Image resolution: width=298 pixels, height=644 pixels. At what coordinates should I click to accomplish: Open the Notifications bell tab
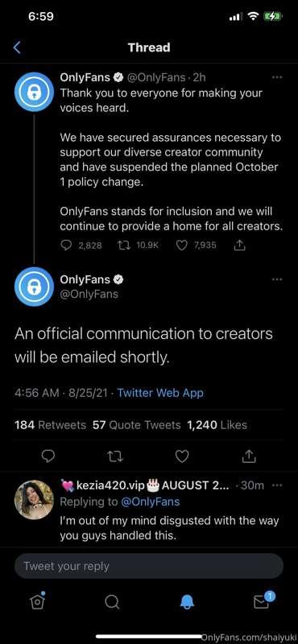[187, 602]
